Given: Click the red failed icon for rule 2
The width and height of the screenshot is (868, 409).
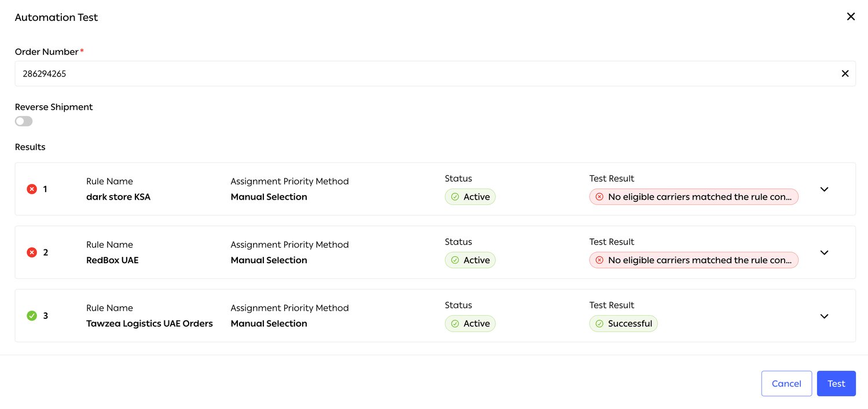Looking at the screenshot, I should coord(32,252).
